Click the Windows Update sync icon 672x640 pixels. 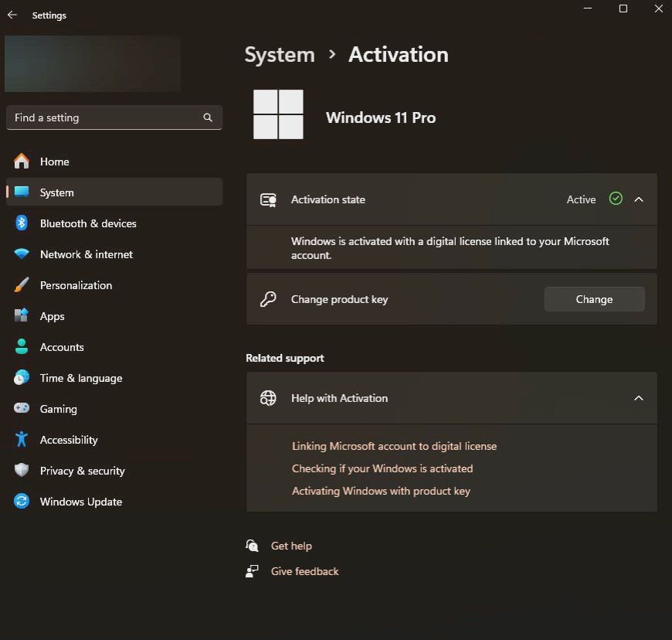pos(22,501)
